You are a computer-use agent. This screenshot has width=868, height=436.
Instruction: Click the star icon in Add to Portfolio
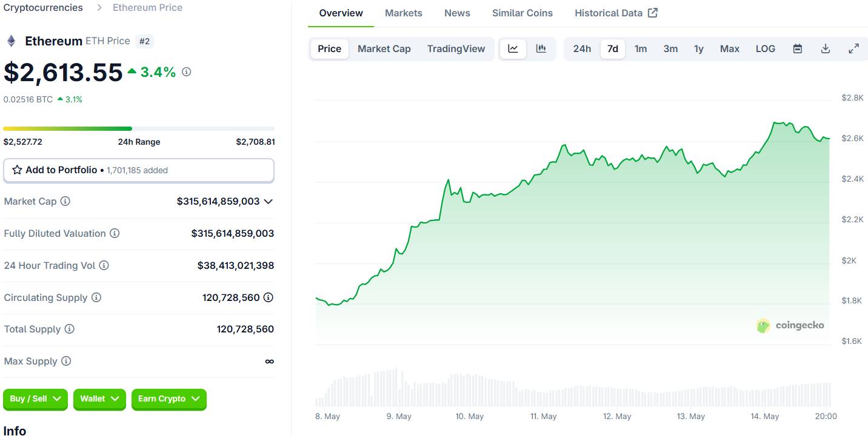pyautogui.click(x=17, y=170)
